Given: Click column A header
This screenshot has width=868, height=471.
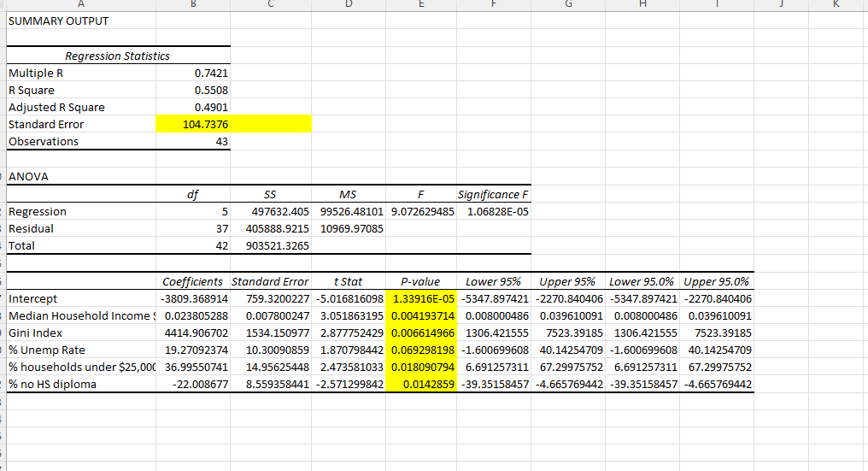Looking at the screenshot, I should (x=81, y=4).
